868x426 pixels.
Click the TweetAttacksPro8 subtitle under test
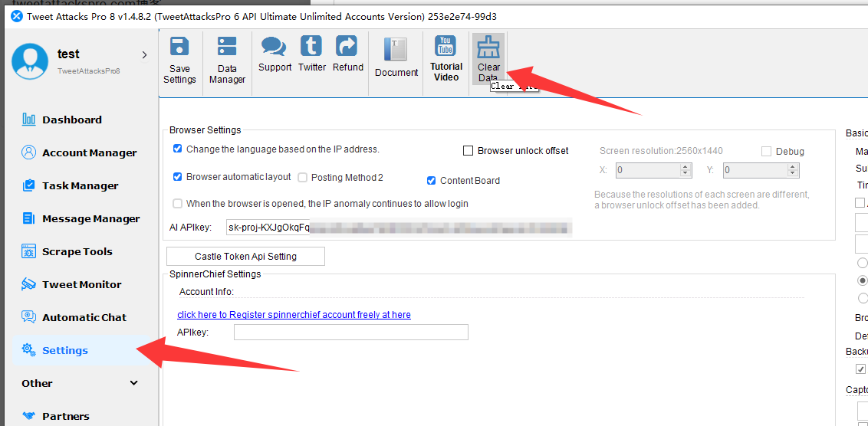pos(89,70)
